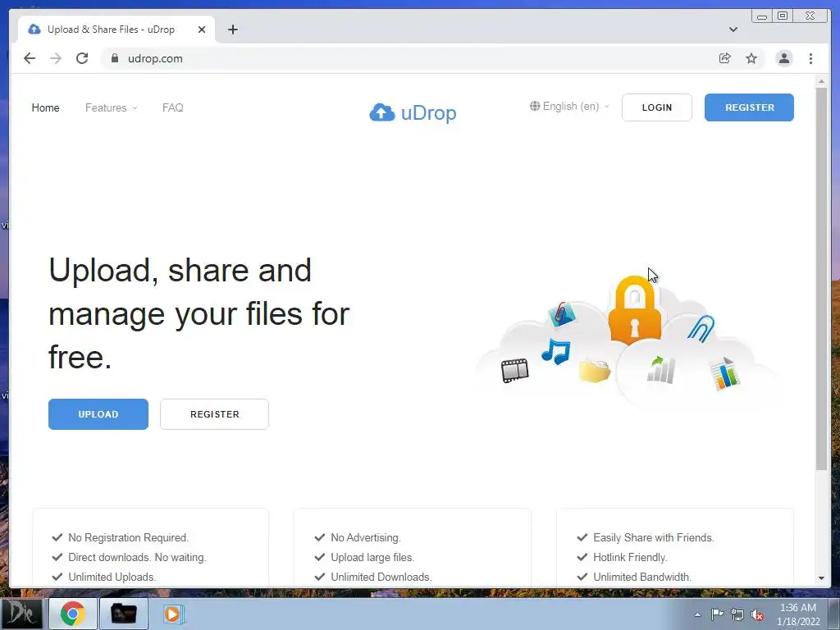This screenshot has width=840, height=630.
Task: Click the notebook with red paperclip icon
Action: [561, 314]
